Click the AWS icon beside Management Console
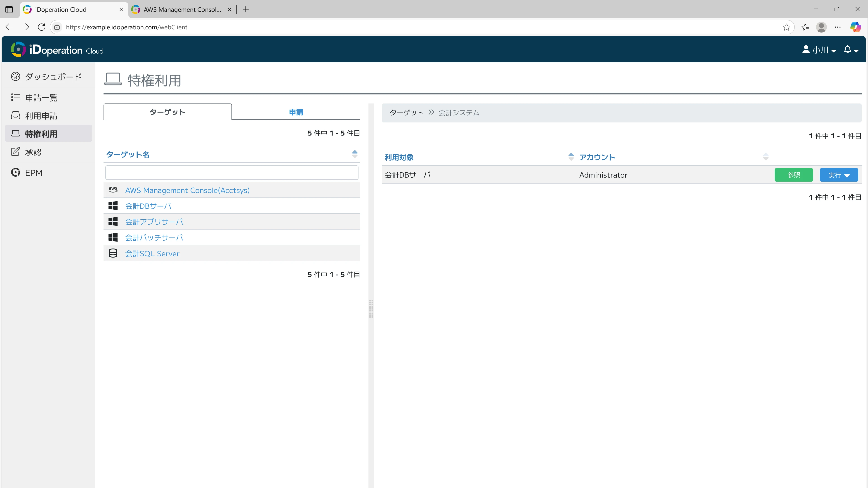The image size is (868, 488). coord(113,190)
